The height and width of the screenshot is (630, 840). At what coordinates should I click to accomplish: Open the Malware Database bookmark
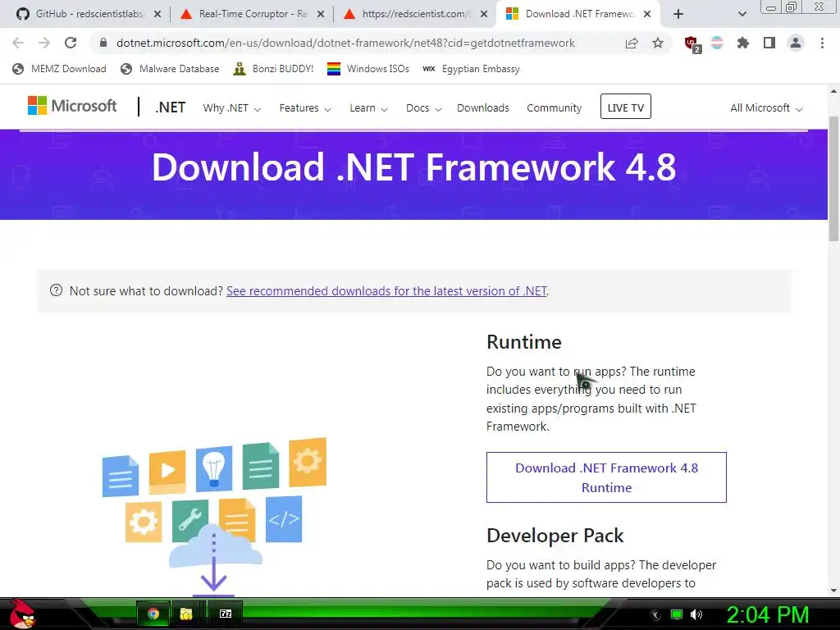(x=171, y=69)
